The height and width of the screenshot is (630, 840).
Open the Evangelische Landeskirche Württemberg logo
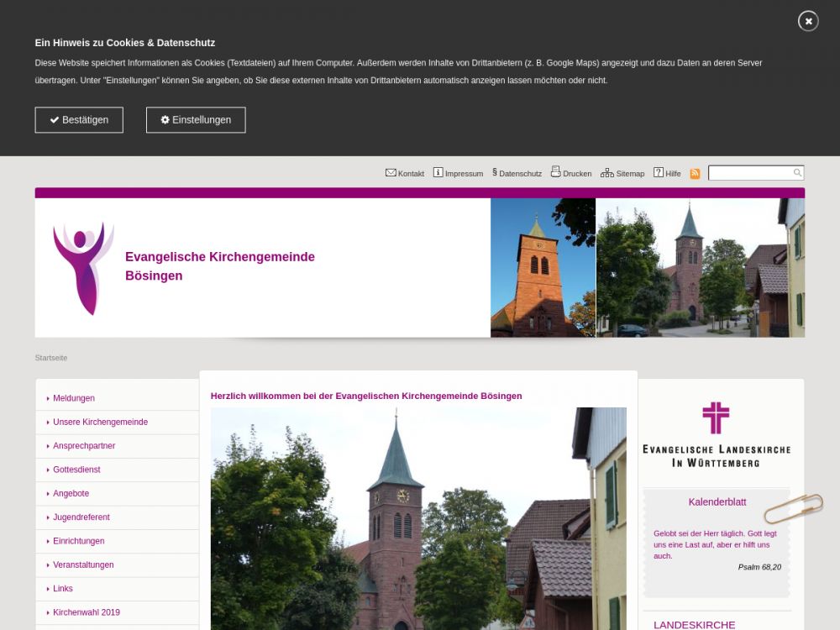click(x=716, y=434)
